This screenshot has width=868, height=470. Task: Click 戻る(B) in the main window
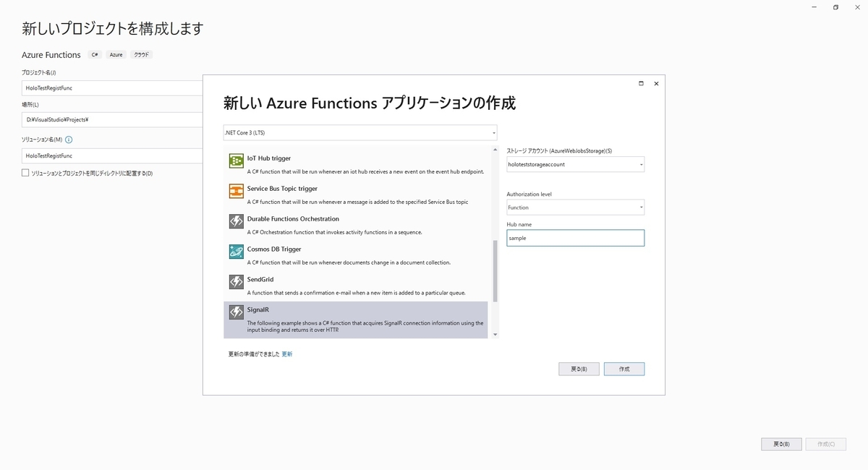click(781, 444)
